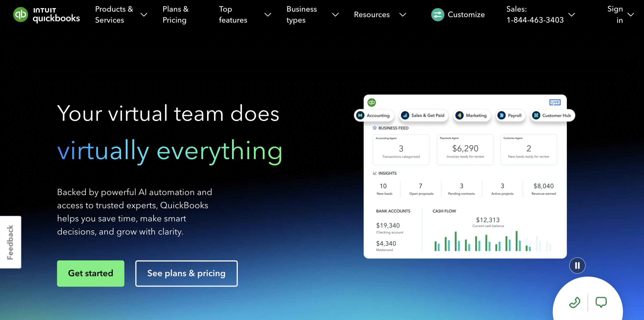Click "Active projects" label
Screen dimensions: 644x320
[x=502, y=194]
